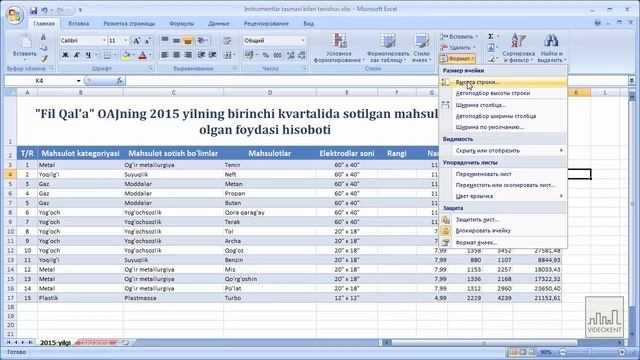Align text left in cell

pos(165,55)
